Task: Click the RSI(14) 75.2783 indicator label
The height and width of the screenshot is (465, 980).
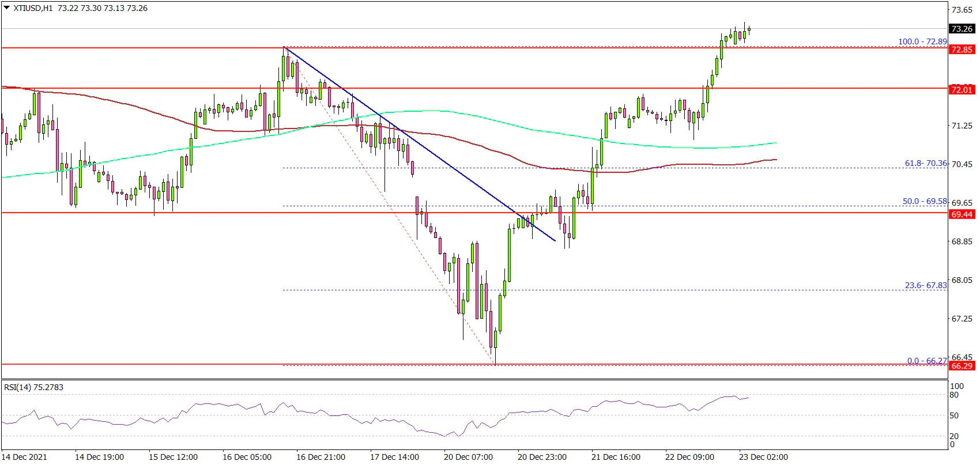Action: (33, 387)
